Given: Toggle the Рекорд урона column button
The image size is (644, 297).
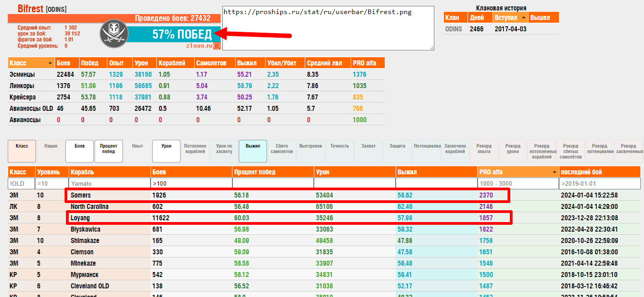Looking at the screenshot, I should 513,151.
